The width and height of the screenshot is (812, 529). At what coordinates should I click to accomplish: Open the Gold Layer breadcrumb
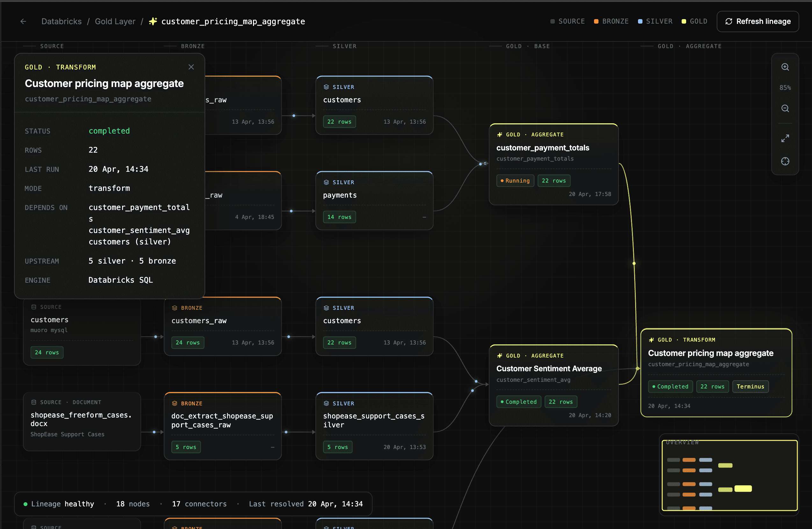click(115, 21)
